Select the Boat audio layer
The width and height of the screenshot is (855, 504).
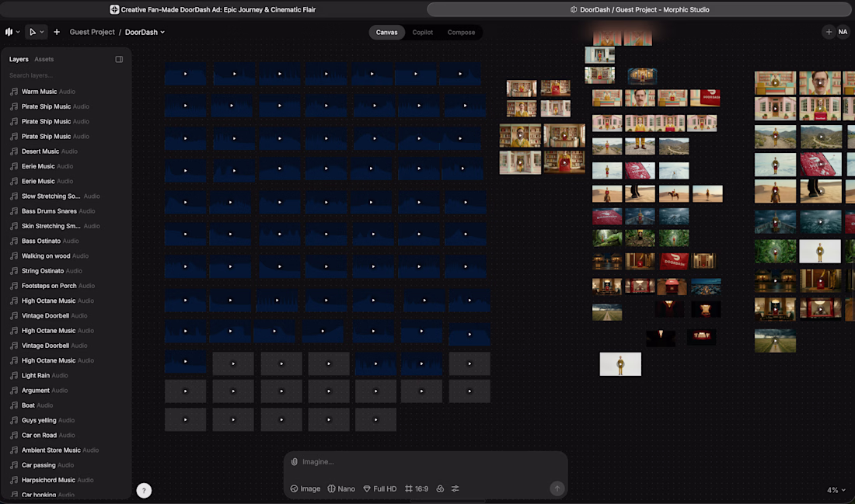65,405
